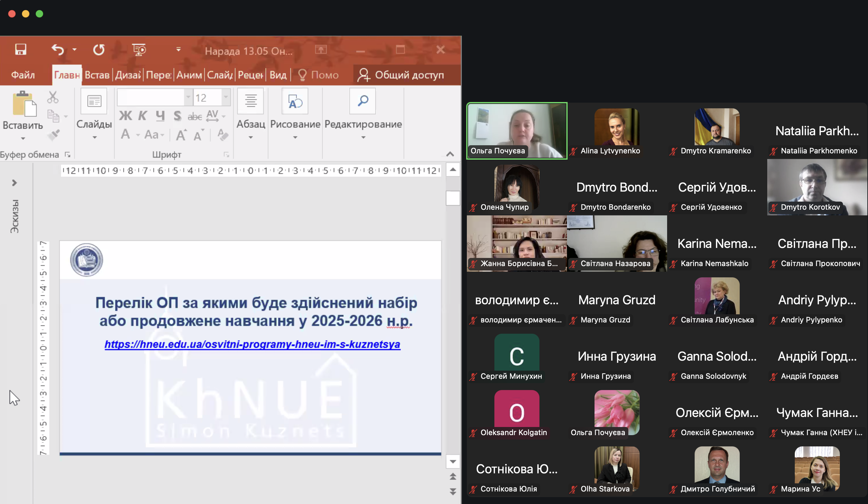Image resolution: width=868 pixels, height=504 pixels.
Task: Select the slide title text Перелік ОП
Action: (256, 312)
